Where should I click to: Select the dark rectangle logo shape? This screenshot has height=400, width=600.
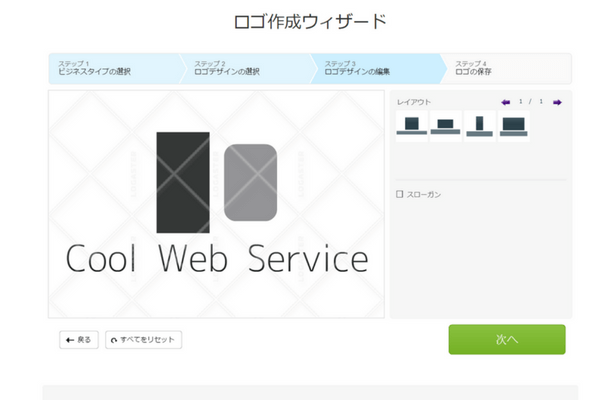pyautogui.click(x=183, y=183)
